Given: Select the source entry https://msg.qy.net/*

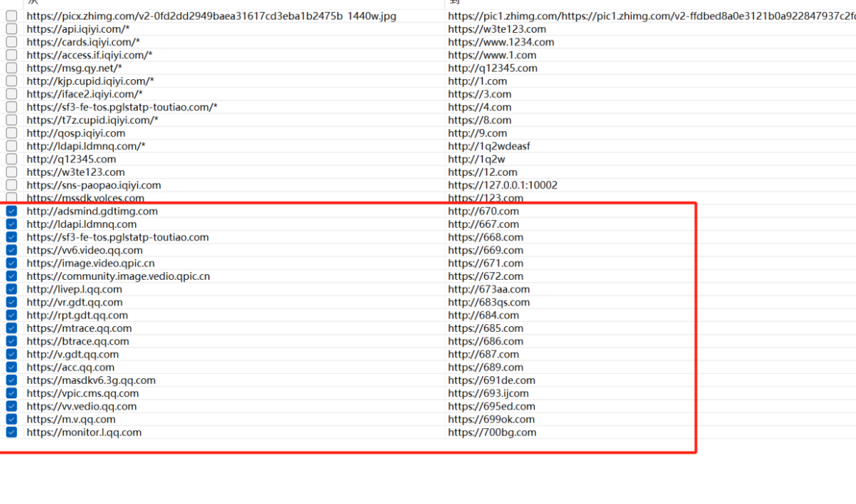Looking at the screenshot, I should point(74,69).
